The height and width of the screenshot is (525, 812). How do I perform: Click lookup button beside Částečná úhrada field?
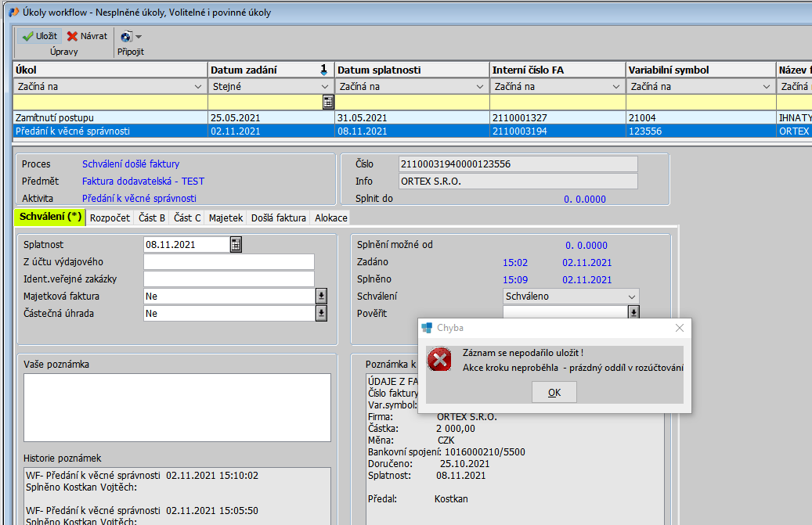[x=320, y=313]
